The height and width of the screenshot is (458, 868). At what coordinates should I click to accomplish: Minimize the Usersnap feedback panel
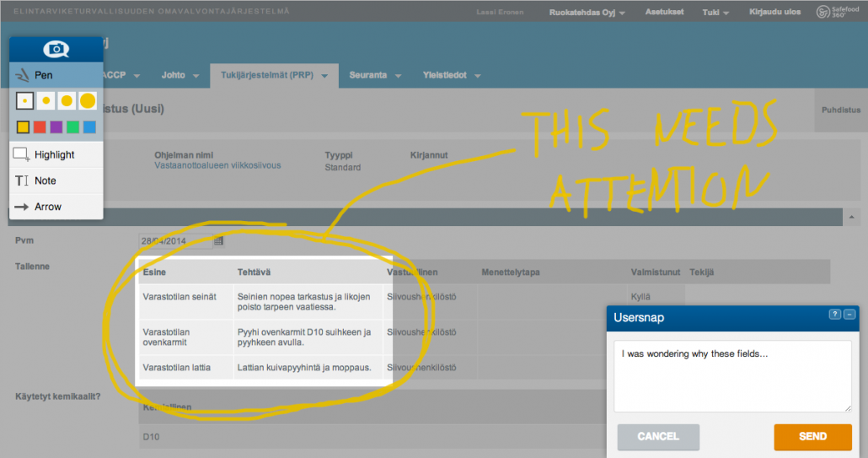[849, 315]
